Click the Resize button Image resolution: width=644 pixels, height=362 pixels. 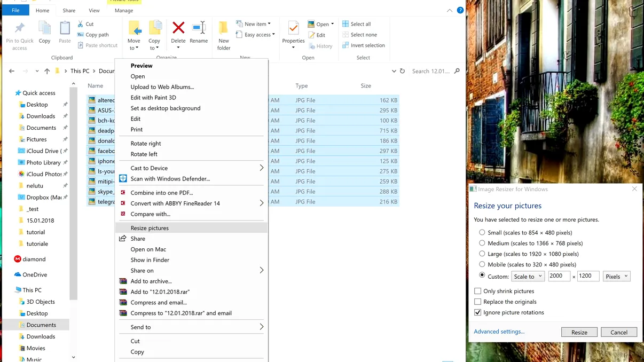pos(579,332)
